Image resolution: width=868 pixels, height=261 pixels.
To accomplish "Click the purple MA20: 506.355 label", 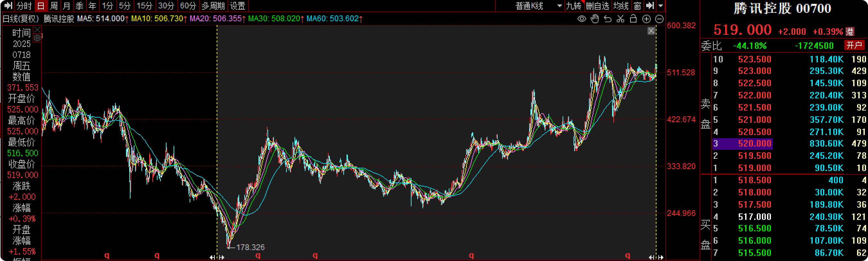I will tap(218, 19).
